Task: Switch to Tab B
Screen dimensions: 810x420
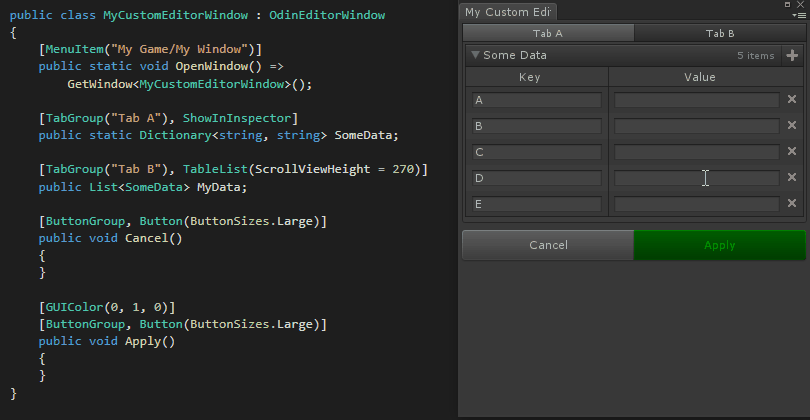Action: pyautogui.click(x=720, y=33)
